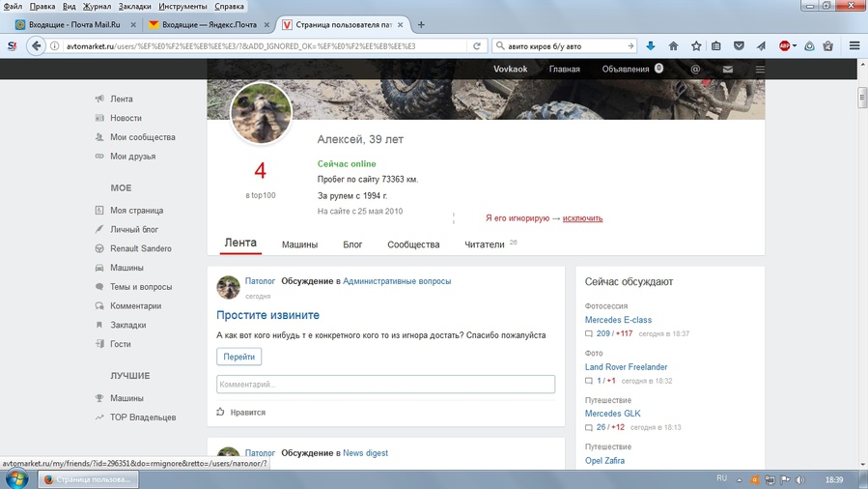
Task: Click the Pocket save icon
Action: (739, 46)
